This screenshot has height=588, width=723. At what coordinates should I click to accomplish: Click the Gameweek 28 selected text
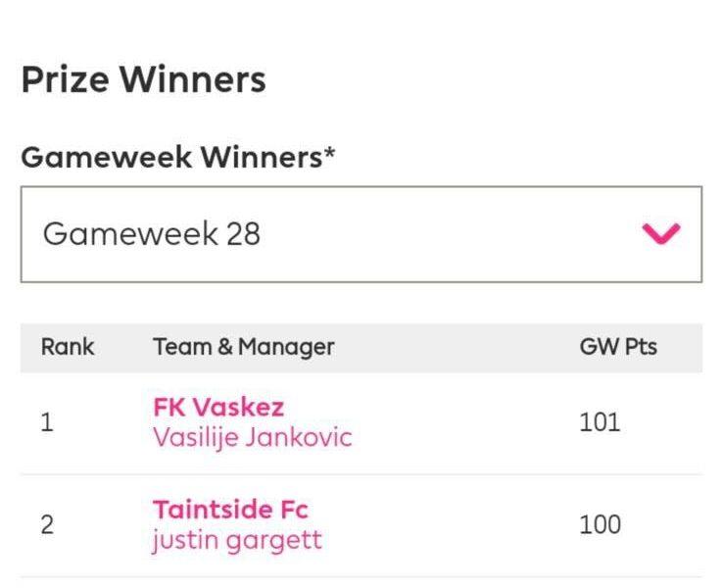152,234
